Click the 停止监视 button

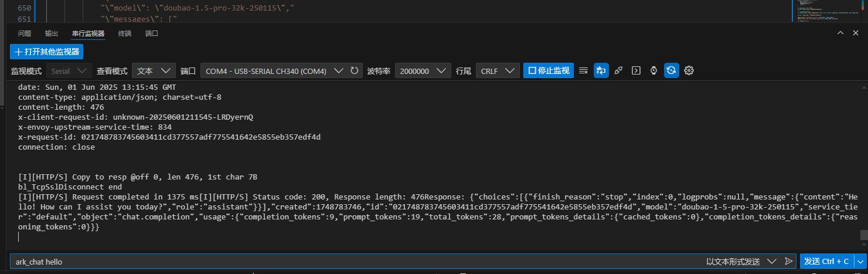[x=549, y=70]
